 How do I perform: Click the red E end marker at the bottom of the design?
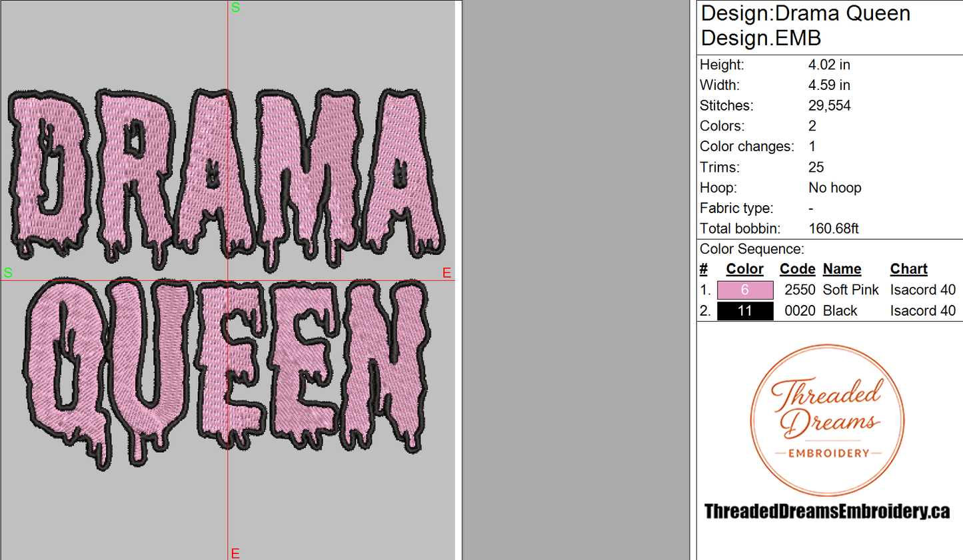point(235,553)
